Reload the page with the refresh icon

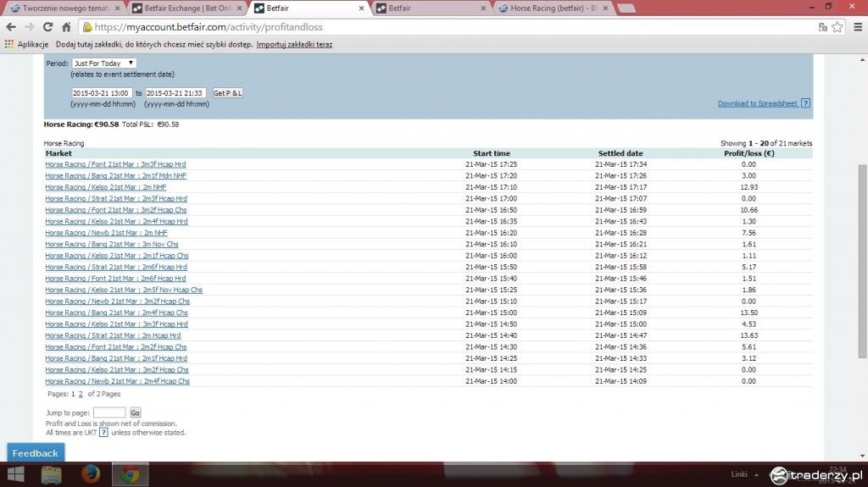(47, 26)
